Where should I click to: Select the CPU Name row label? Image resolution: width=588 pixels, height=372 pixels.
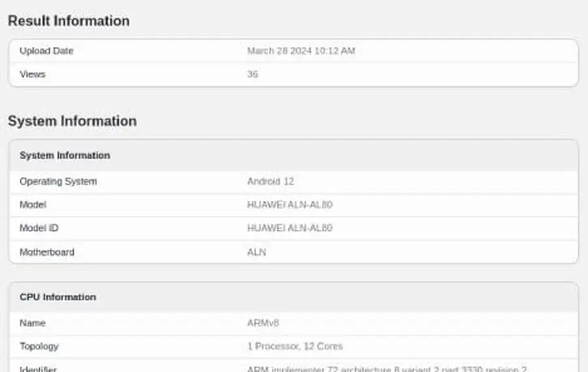coord(32,323)
